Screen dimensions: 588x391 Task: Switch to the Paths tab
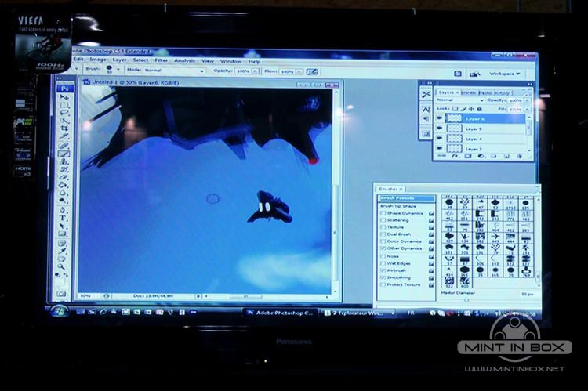(x=485, y=92)
